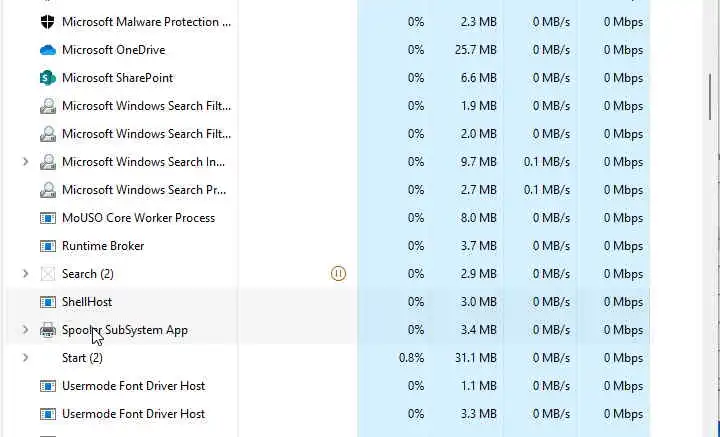
Task: Click the Microsoft Malware Protection shield icon
Action: (x=47, y=21)
